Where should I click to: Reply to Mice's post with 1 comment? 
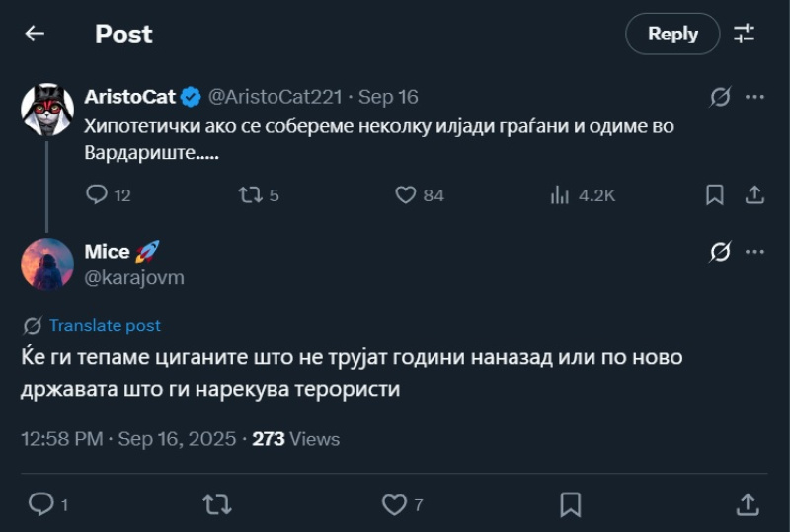[41, 505]
